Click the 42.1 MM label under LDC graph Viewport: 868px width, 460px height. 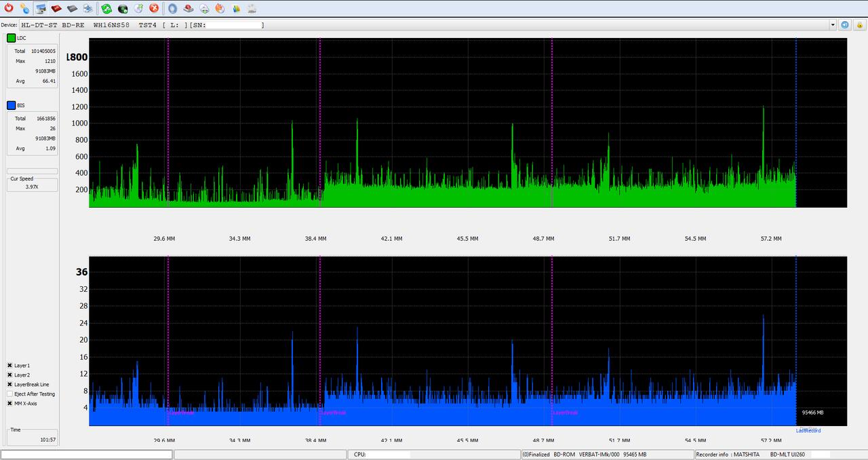click(391, 239)
